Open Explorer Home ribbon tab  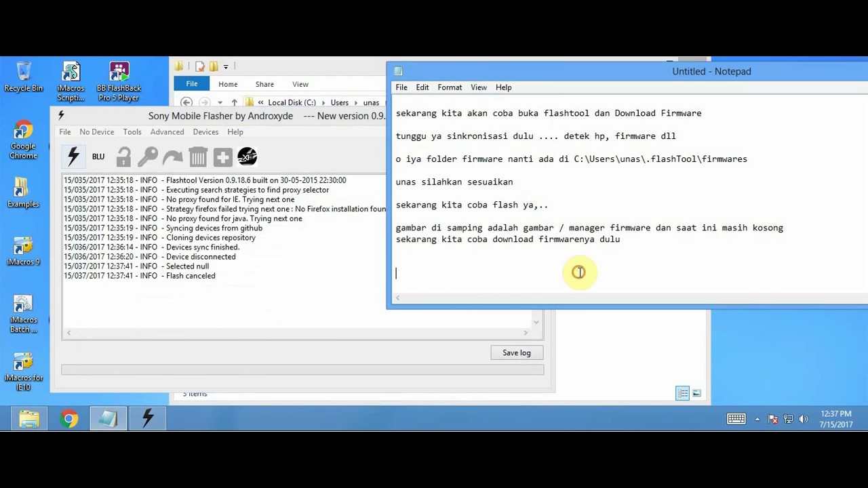pyautogui.click(x=228, y=84)
